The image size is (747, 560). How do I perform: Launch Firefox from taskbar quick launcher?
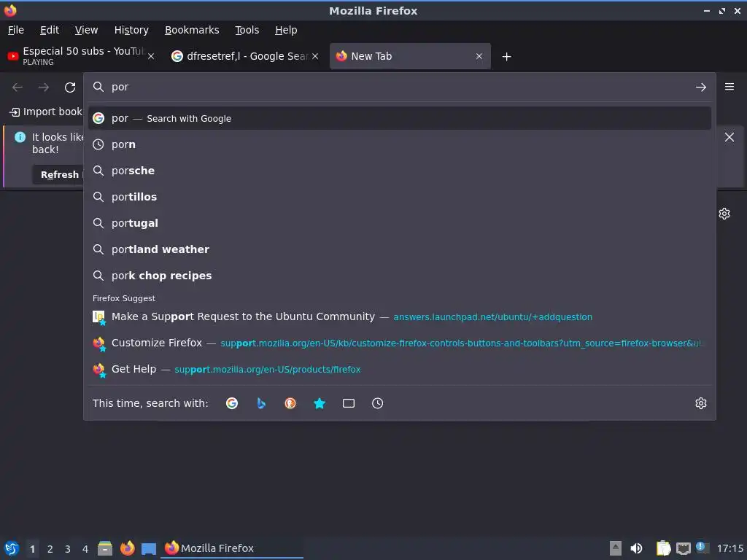[127, 548]
